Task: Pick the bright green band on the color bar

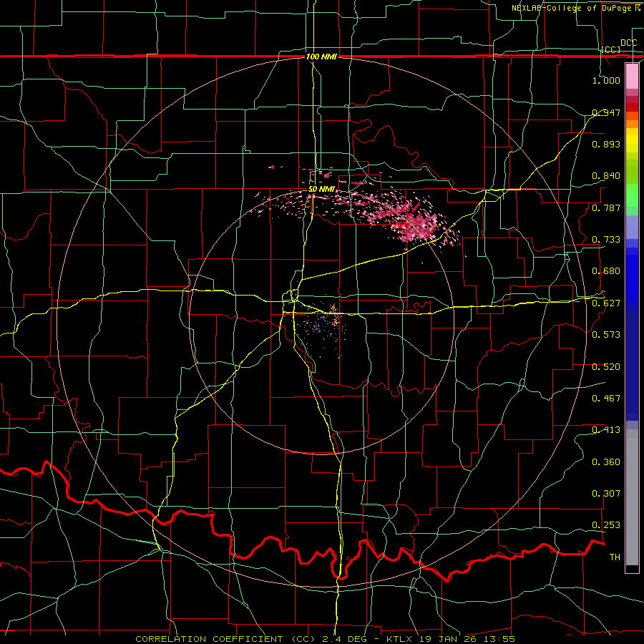Action: (632, 195)
